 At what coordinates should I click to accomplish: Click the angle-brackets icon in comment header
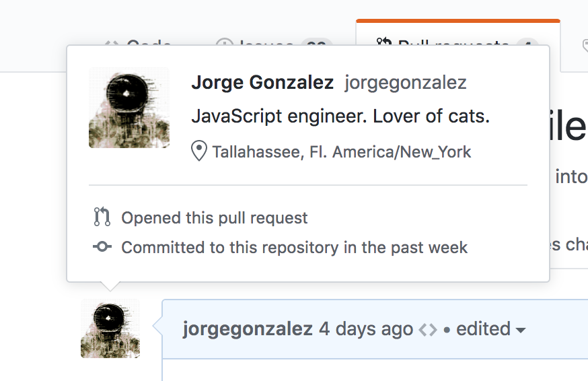pyautogui.click(x=428, y=329)
